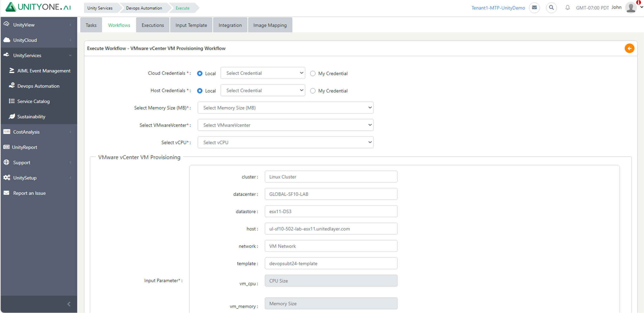This screenshot has height=313, width=644.
Task: Switch to the Workflows tab
Action: (x=119, y=25)
